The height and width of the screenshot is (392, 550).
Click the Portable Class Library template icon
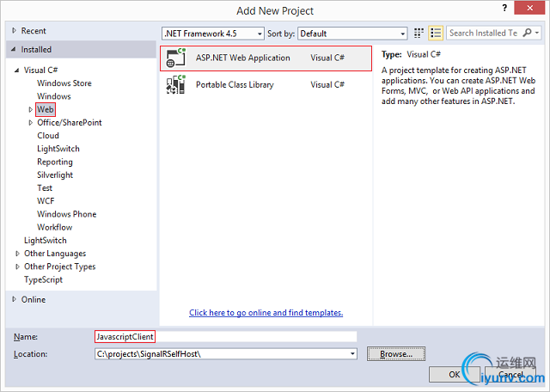pos(175,84)
